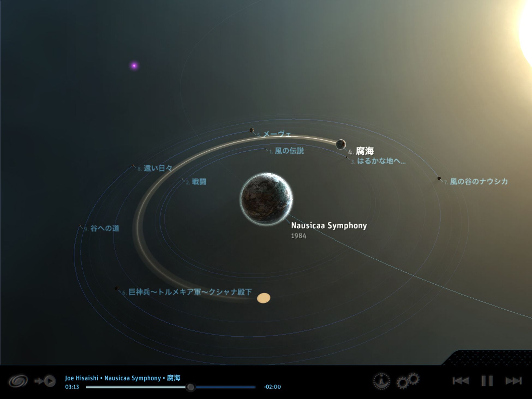Open the galaxy view spiral icon
Screen dimensions: 532x399
coord(18,381)
